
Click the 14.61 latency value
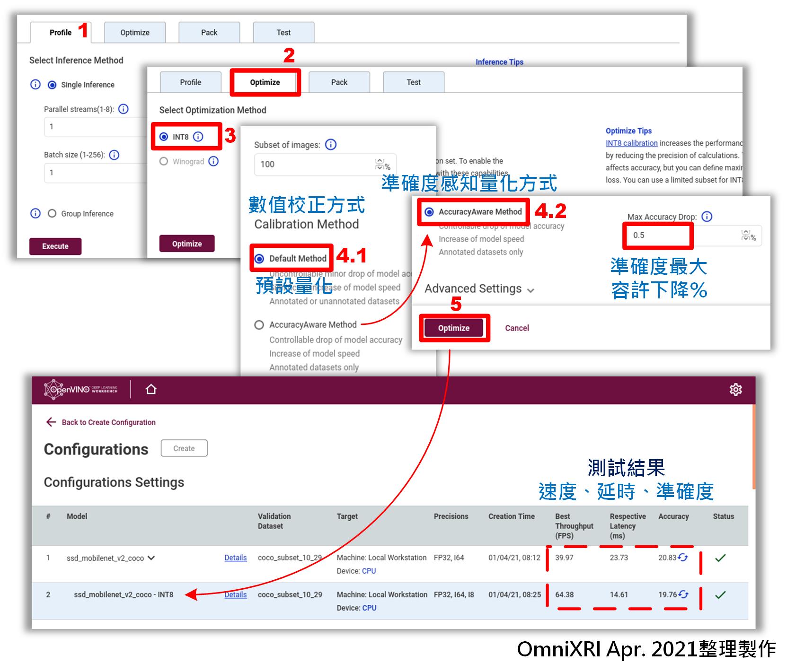(619, 594)
